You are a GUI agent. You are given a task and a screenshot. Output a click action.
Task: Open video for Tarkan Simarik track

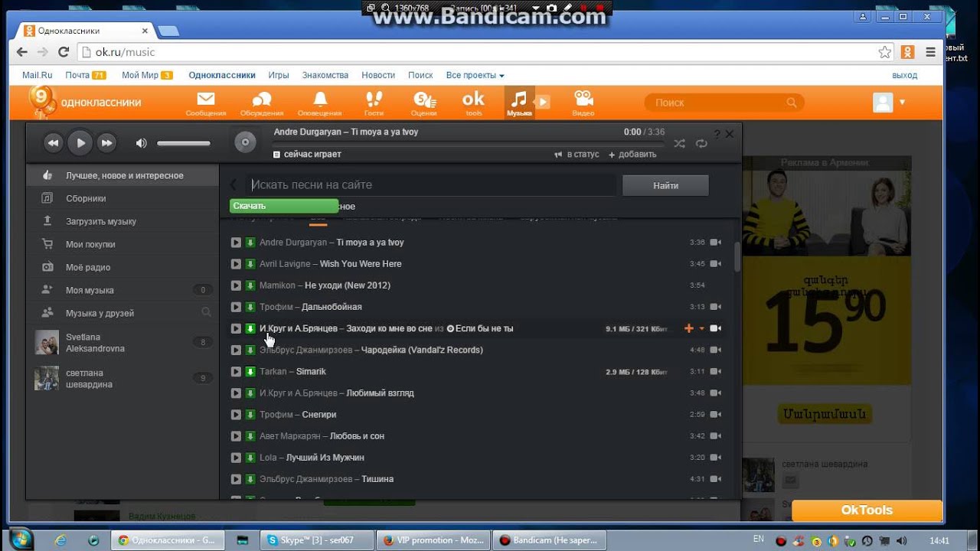click(716, 372)
